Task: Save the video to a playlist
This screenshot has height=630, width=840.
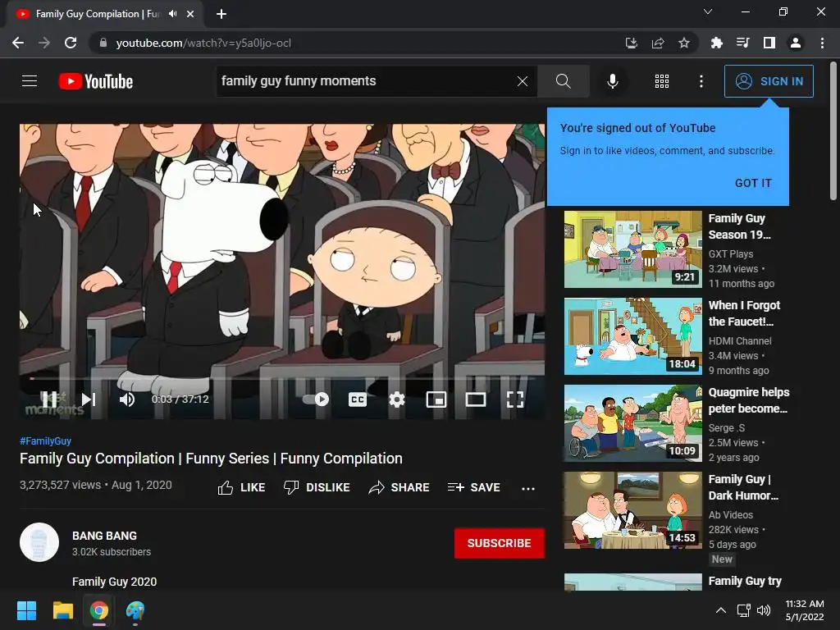Action: (473, 487)
